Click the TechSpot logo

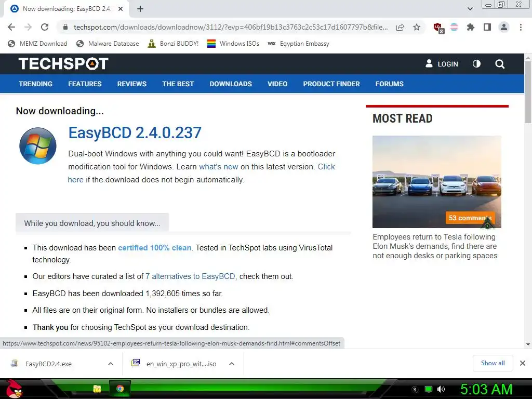coord(63,64)
